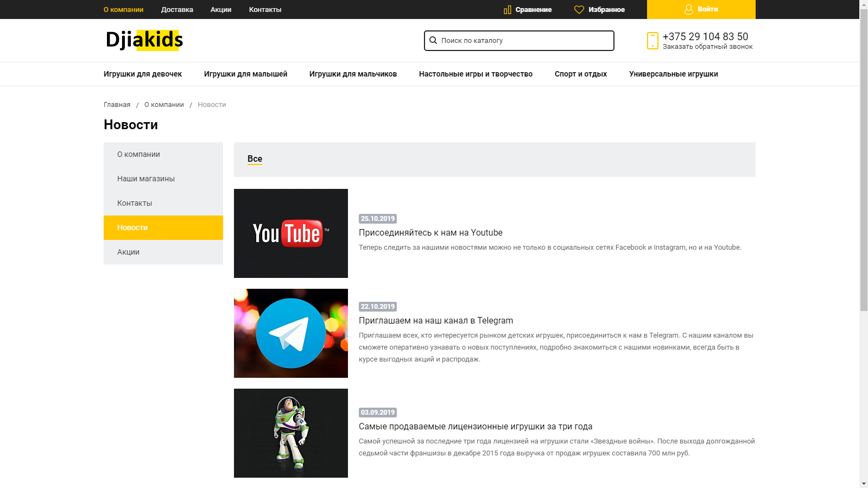Click Заказать обратный звонок
868x488 pixels.
pyautogui.click(x=707, y=47)
